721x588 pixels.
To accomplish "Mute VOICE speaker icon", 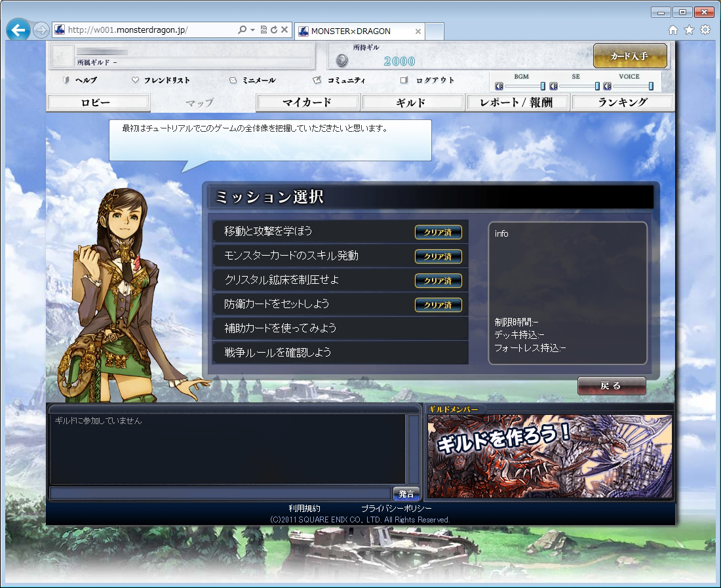I will [x=608, y=86].
